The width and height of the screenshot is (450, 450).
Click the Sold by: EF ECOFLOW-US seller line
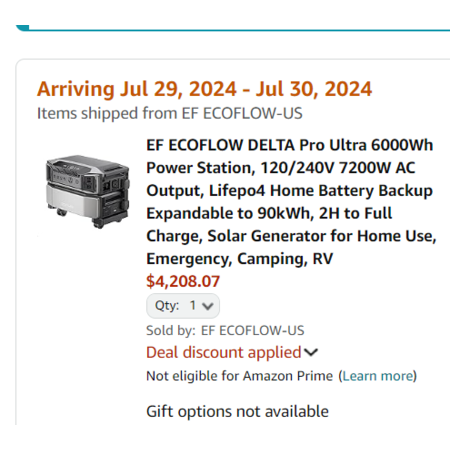[225, 330]
